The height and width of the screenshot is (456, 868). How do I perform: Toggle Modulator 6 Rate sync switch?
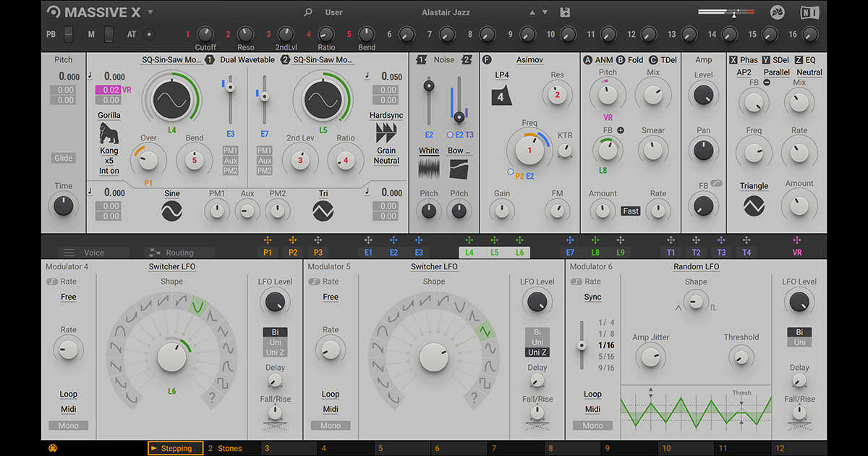click(x=576, y=282)
